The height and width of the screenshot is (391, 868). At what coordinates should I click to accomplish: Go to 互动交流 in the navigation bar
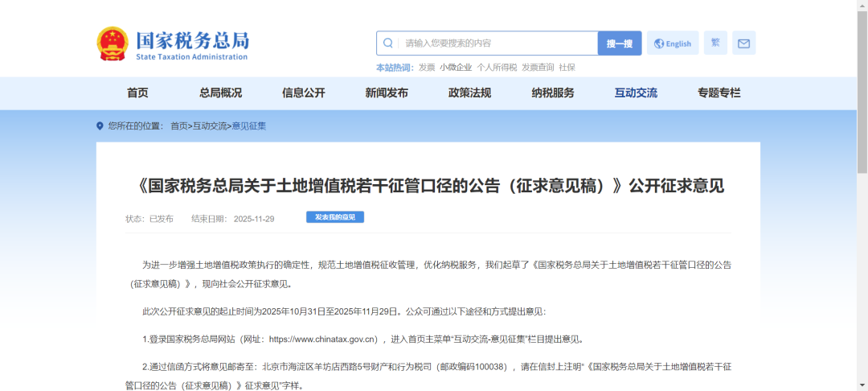click(x=636, y=93)
